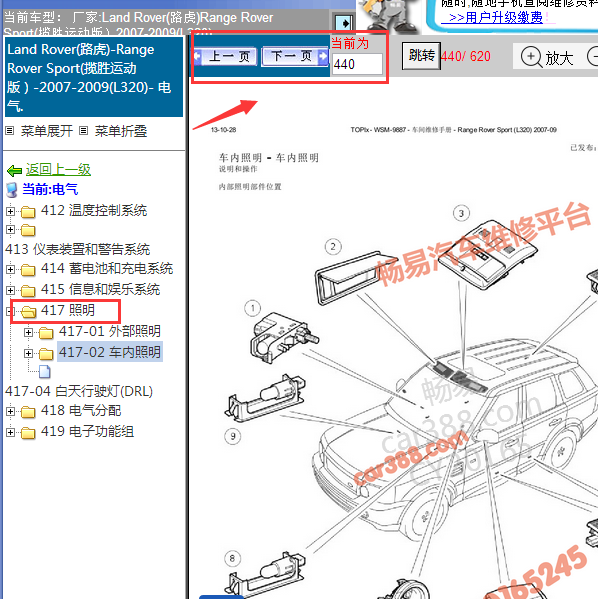Screen dimensions: 598x599
Task: Click the 419 电子功能组 folder icon
Action: 28,433
